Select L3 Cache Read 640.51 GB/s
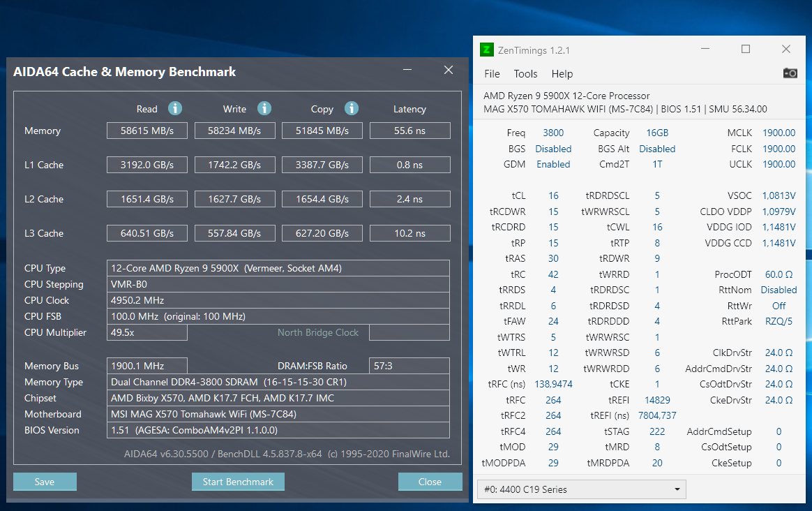This screenshot has height=511, width=812. [147, 233]
